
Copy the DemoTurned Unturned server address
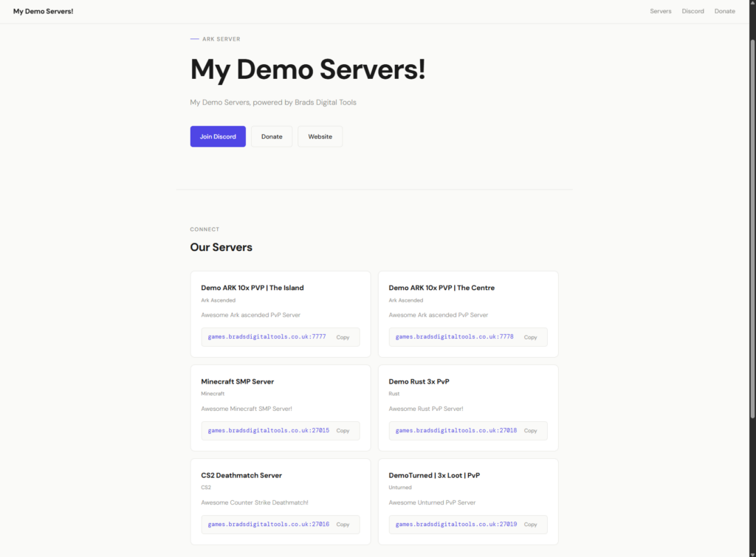coord(530,525)
